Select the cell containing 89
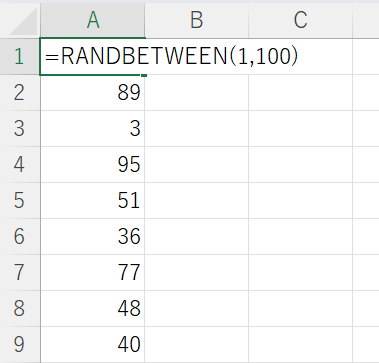The height and width of the screenshot is (363, 379). click(93, 92)
